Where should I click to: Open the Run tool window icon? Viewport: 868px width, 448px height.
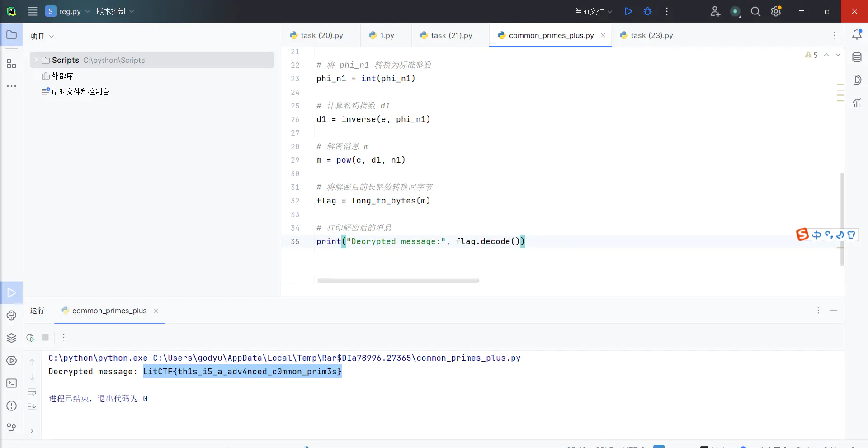click(x=11, y=293)
